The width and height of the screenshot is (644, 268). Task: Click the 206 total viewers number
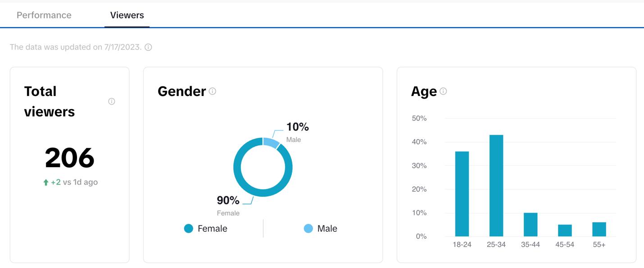tap(70, 158)
